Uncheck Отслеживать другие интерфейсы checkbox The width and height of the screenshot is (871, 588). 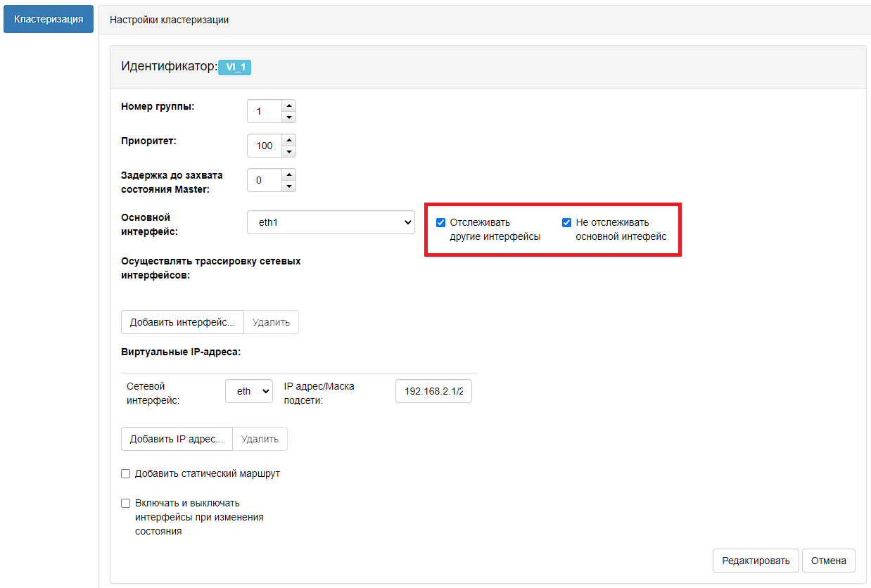coord(441,223)
